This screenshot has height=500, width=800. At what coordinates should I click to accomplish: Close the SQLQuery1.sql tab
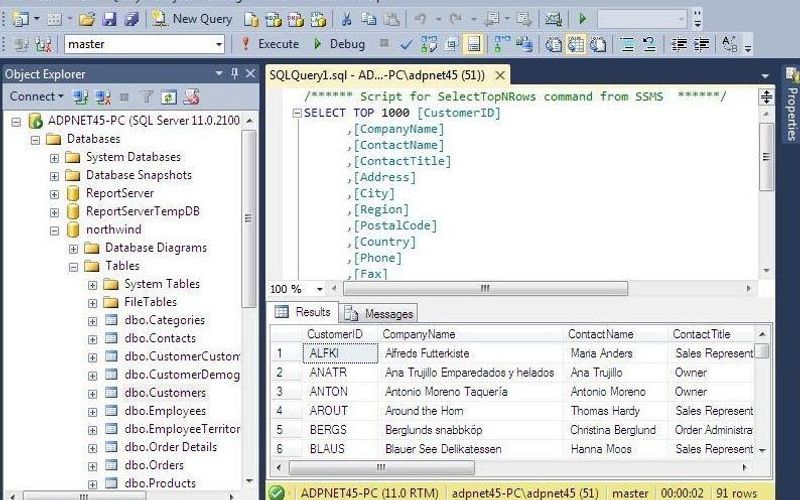point(501,76)
